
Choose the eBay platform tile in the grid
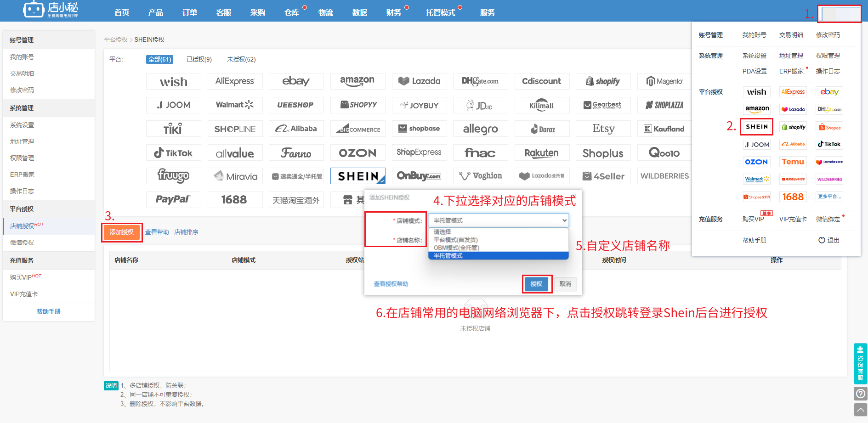coord(296,81)
